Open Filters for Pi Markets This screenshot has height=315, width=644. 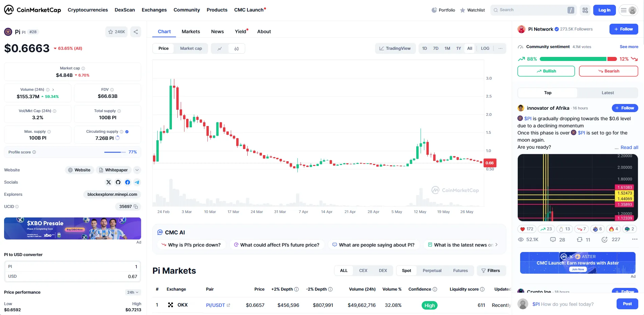(x=491, y=271)
